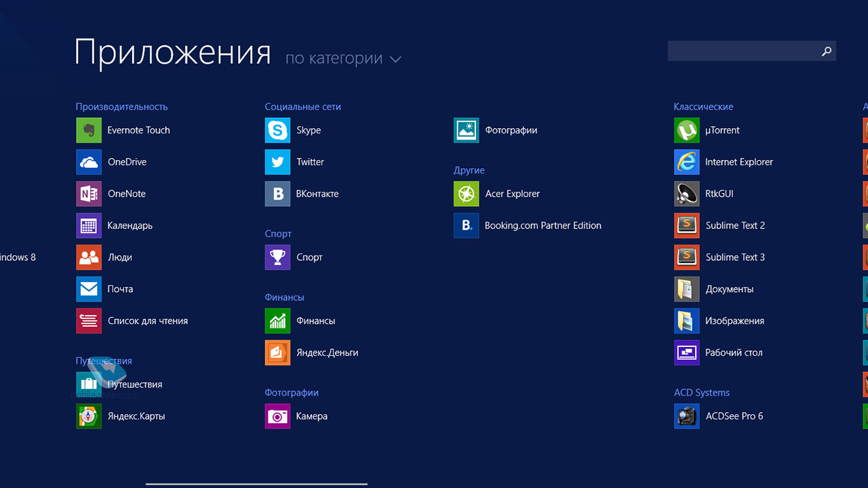This screenshot has height=488, width=868.
Task: Click the Классические category header
Action: (703, 106)
